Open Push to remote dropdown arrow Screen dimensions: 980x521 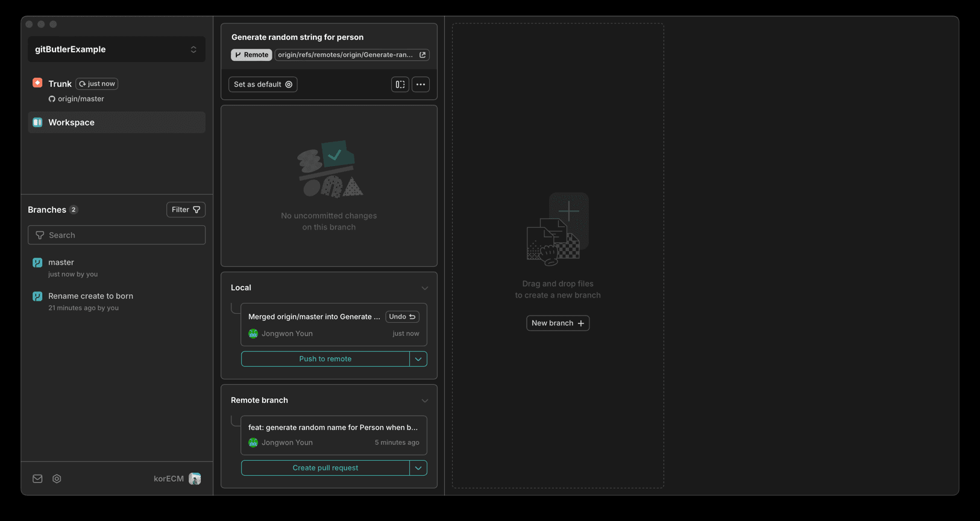pos(418,359)
